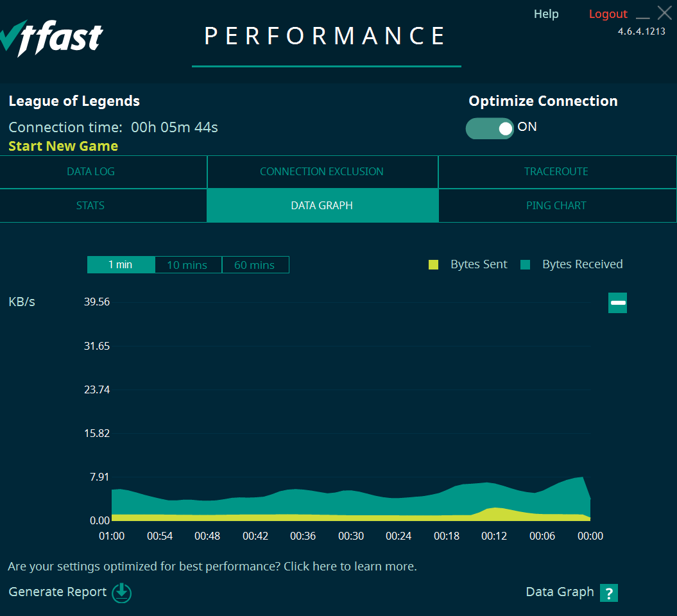This screenshot has height=616, width=677.
Task: Switch to the CONNECTION EXCLUSION tab
Action: [x=323, y=172]
